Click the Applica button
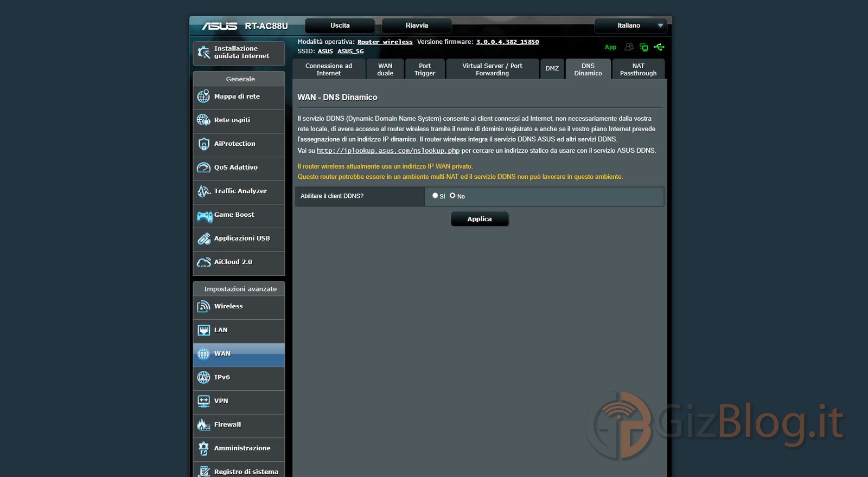868x477 pixels. pos(480,219)
